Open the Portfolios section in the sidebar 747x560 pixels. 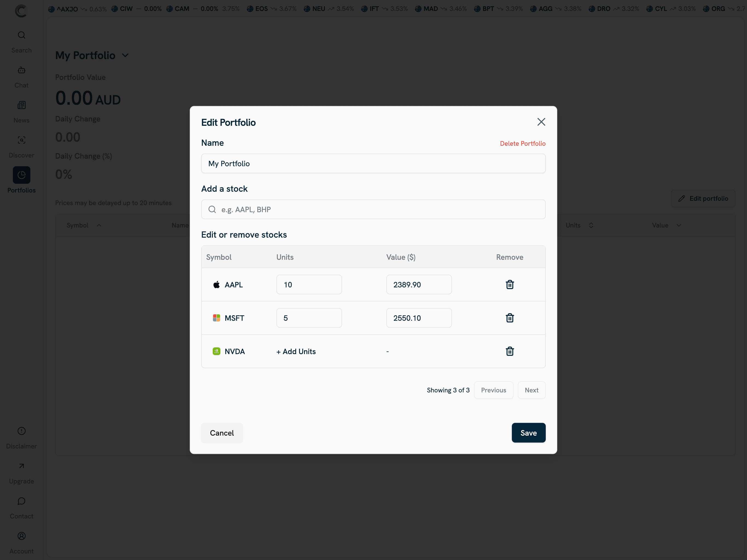pos(21,175)
